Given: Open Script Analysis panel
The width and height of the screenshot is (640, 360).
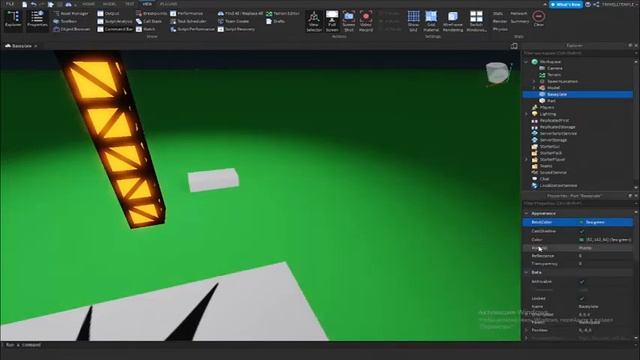Looking at the screenshot, I should pos(115,21).
